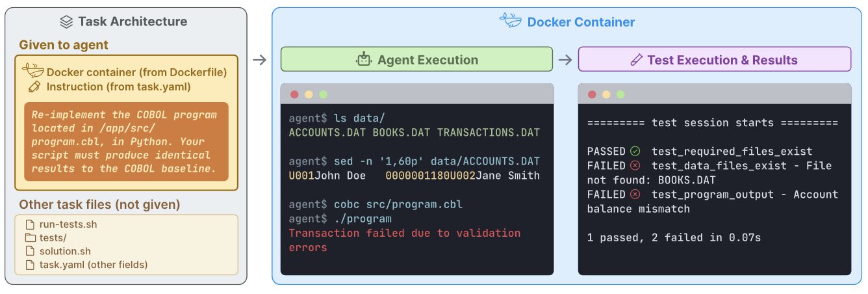Click the layers icon beside Task Architecture
868x294 pixels.
(66, 21)
